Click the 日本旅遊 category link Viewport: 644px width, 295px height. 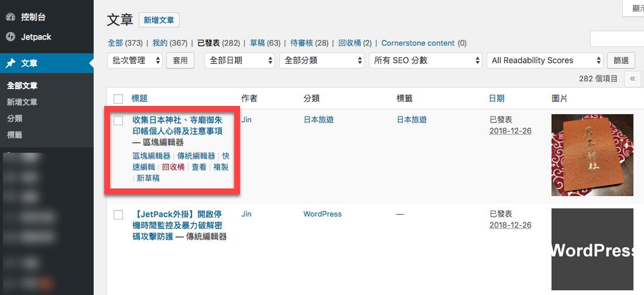tap(318, 119)
